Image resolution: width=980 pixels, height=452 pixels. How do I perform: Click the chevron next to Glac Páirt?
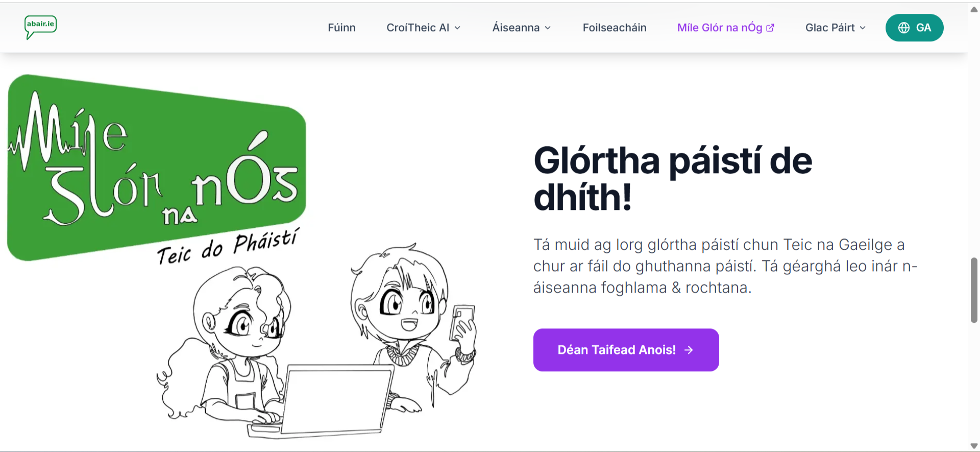pos(863,28)
